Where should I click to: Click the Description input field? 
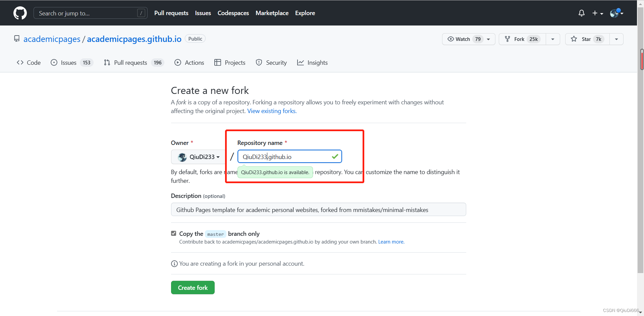pyautogui.click(x=318, y=210)
